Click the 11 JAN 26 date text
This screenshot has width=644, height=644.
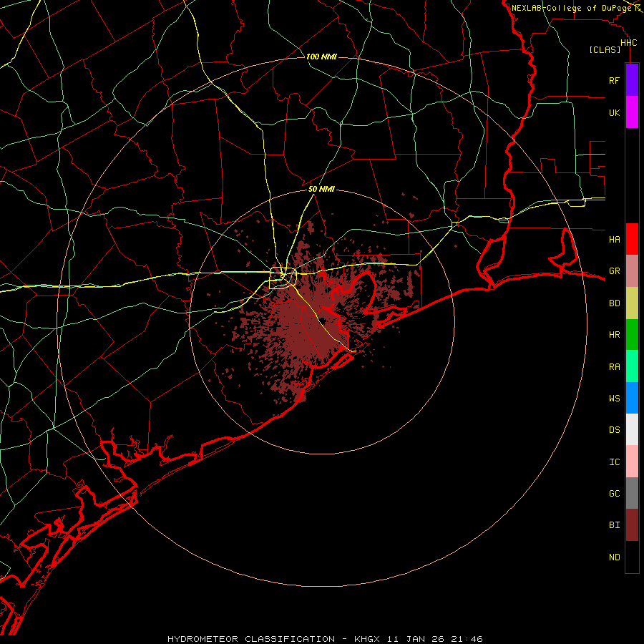[x=416, y=639]
